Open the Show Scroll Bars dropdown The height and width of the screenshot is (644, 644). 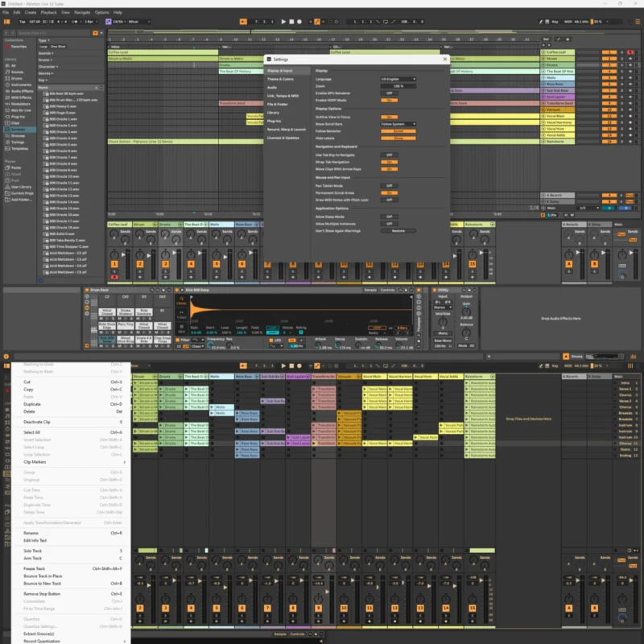398,124
